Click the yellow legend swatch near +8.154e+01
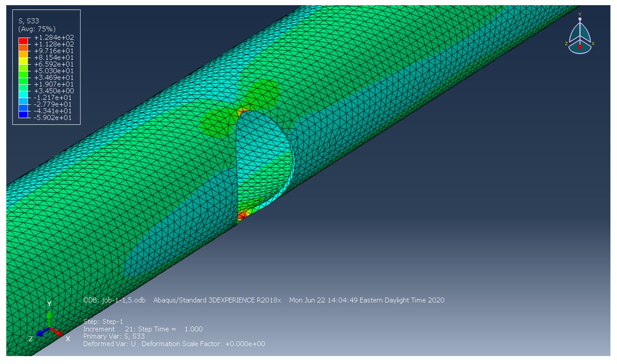The image size is (617, 364). 23,61
